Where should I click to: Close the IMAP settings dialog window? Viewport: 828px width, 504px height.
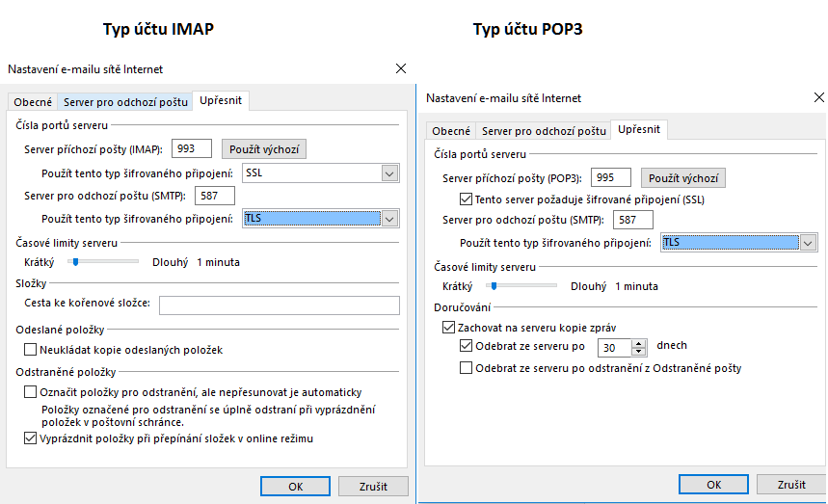(400, 68)
